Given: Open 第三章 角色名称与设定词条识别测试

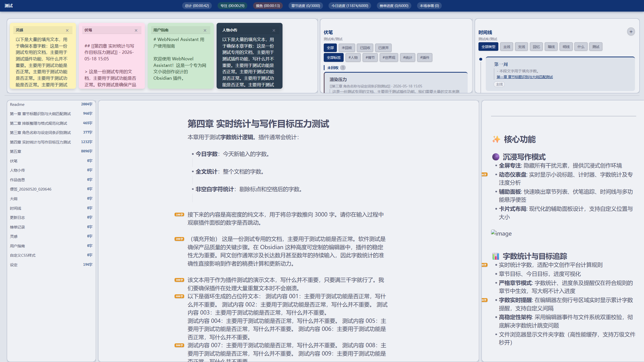Looking at the screenshot, I should click(x=51, y=132).
